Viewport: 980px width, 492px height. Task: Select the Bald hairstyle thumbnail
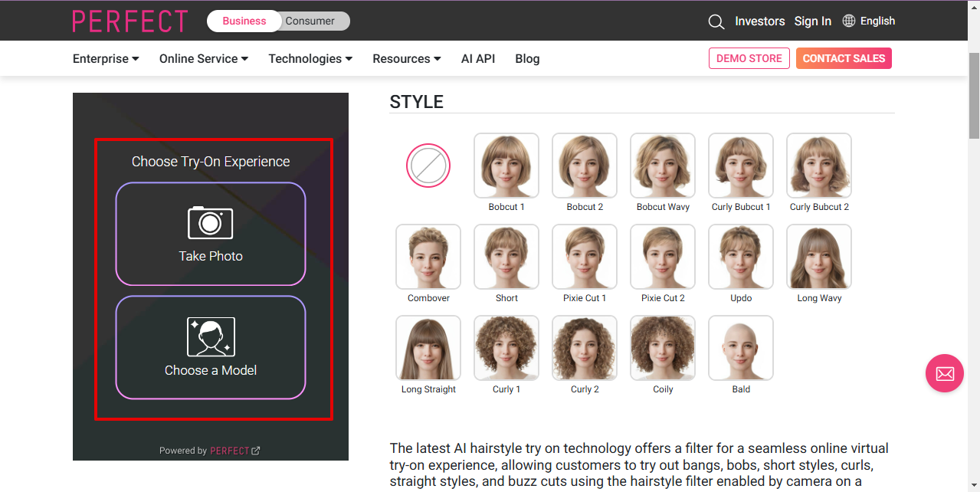tap(741, 348)
